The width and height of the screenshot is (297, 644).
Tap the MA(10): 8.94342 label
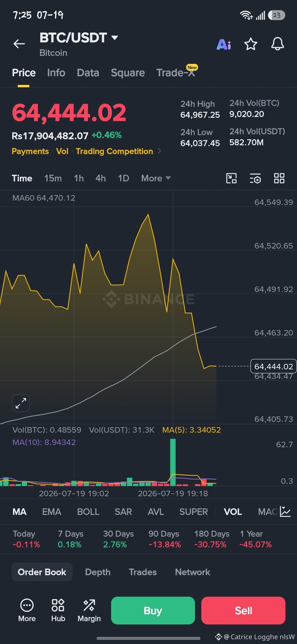click(x=44, y=442)
